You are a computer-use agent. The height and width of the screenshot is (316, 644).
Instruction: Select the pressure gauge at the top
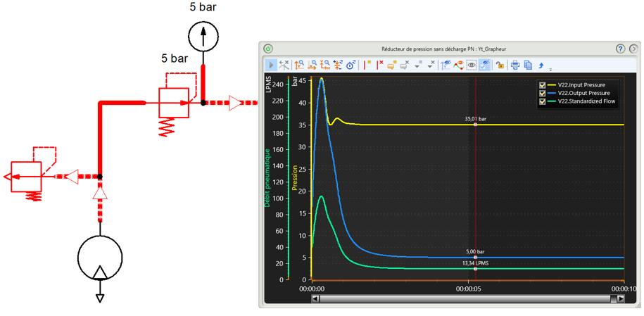tap(202, 37)
